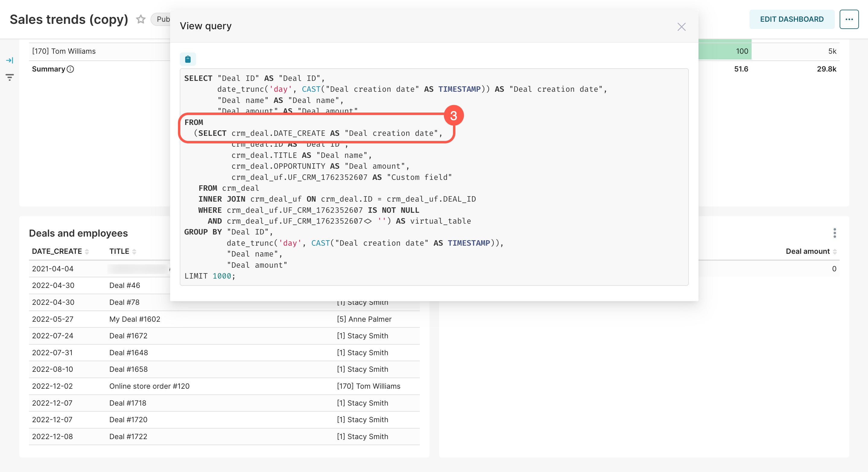Close the View query dialog
The height and width of the screenshot is (472, 868).
point(681,27)
